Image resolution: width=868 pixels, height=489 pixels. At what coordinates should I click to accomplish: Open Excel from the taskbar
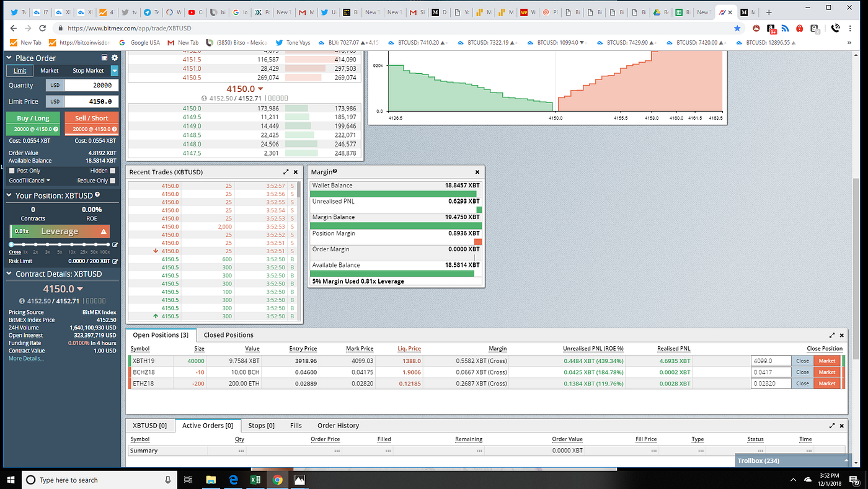[254, 480]
